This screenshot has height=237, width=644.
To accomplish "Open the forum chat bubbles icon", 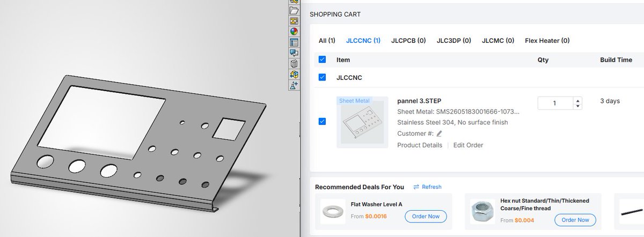I will click(x=294, y=53).
